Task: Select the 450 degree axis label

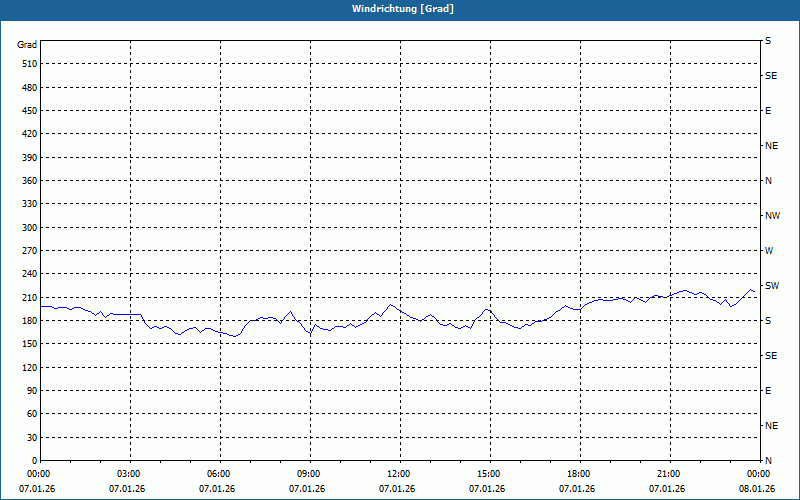Action: coord(30,111)
